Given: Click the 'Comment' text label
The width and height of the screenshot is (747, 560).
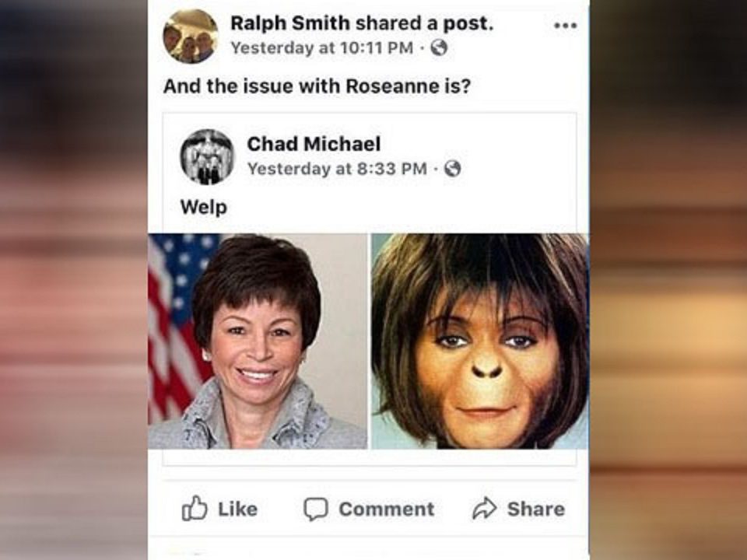Looking at the screenshot, I should point(387,509).
